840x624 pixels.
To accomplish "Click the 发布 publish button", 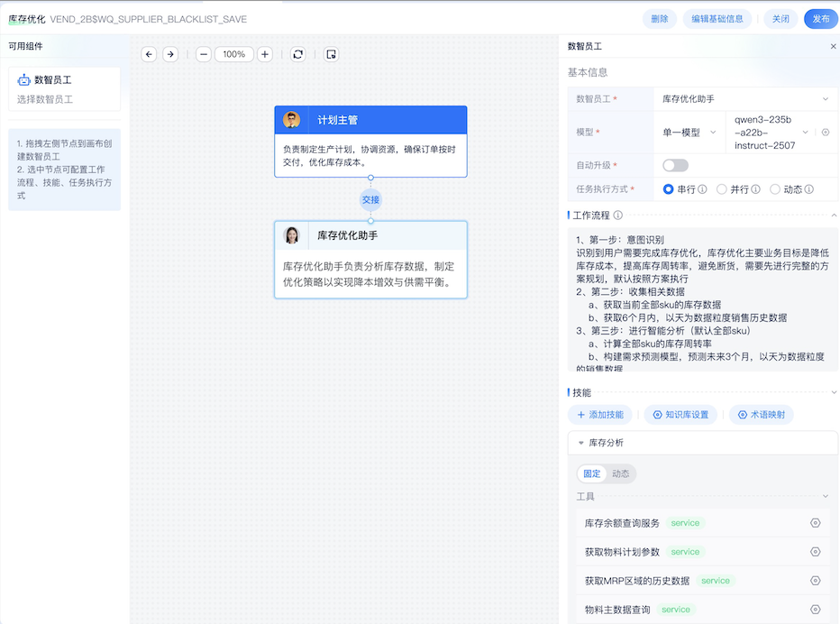I will pos(820,18).
